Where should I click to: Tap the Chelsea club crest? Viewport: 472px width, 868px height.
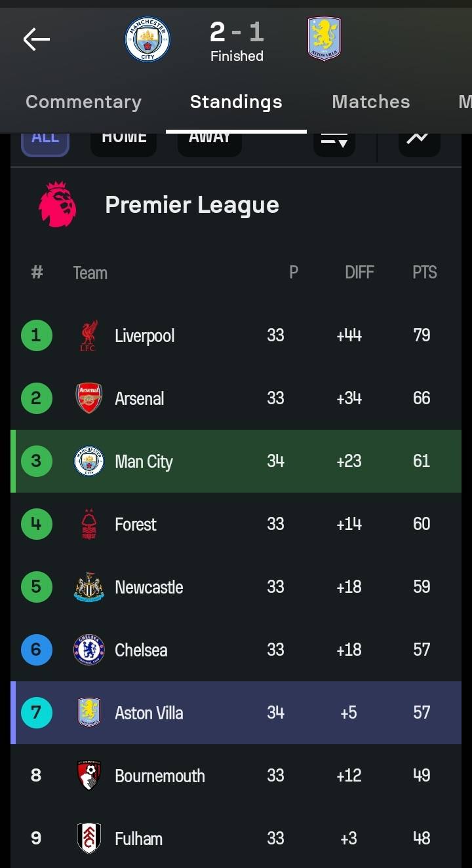[x=89, y=650]
